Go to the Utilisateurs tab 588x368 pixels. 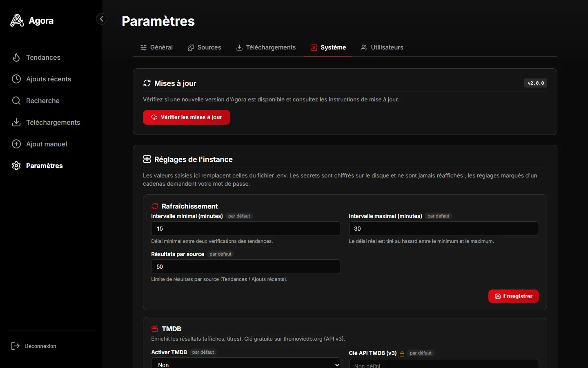[382, 47]
